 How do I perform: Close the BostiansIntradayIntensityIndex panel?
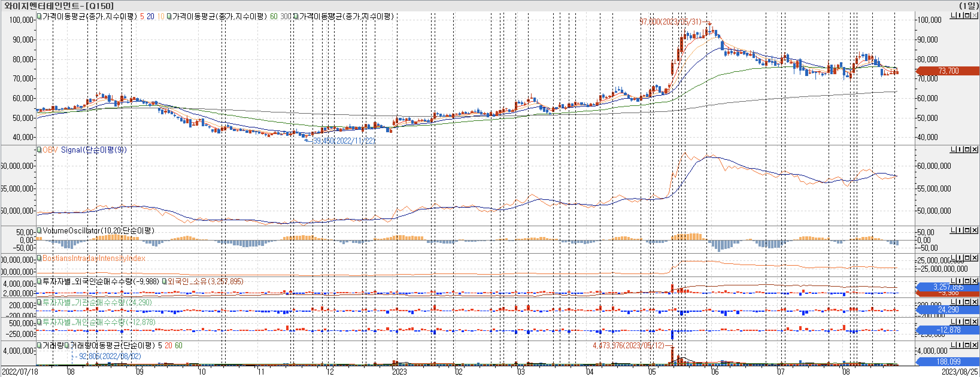pyautogui.click(x=974, y=258)
